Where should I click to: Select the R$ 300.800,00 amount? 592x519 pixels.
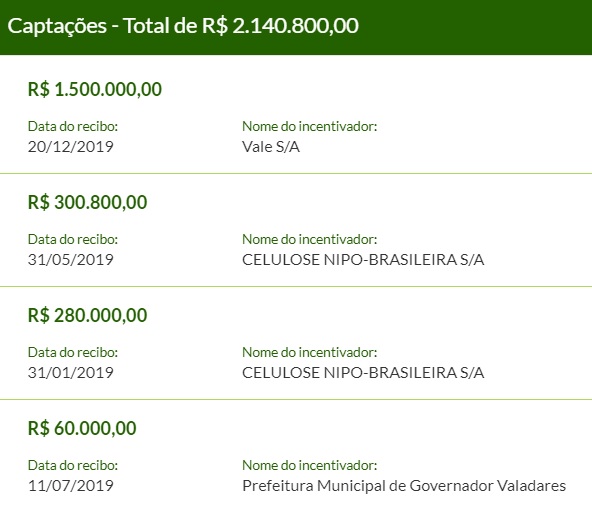pyautogui.click(x=88, y=203)
